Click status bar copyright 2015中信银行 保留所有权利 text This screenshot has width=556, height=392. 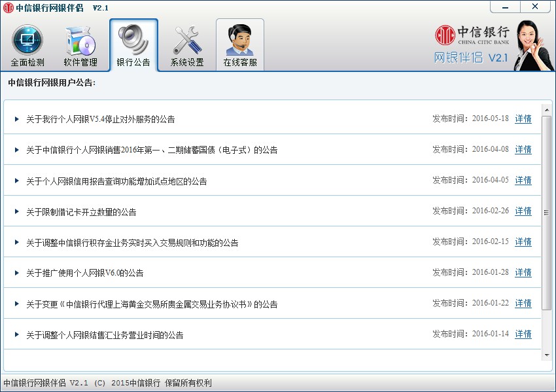(162, 383)
